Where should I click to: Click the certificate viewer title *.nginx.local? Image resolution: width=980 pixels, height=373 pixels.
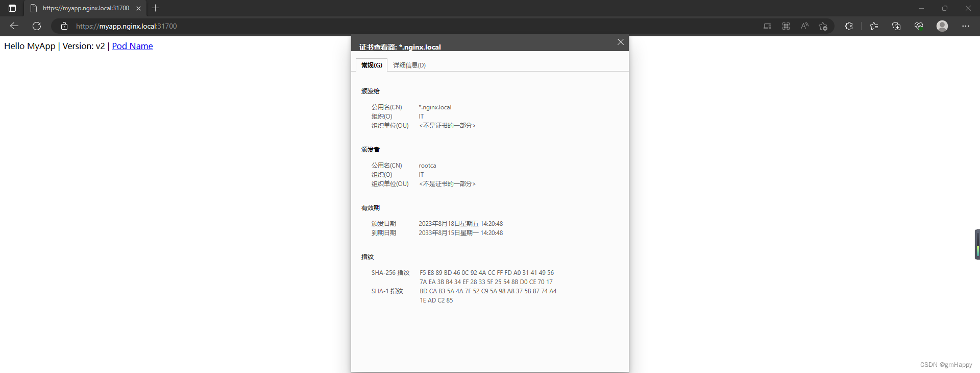coord(400,47)
